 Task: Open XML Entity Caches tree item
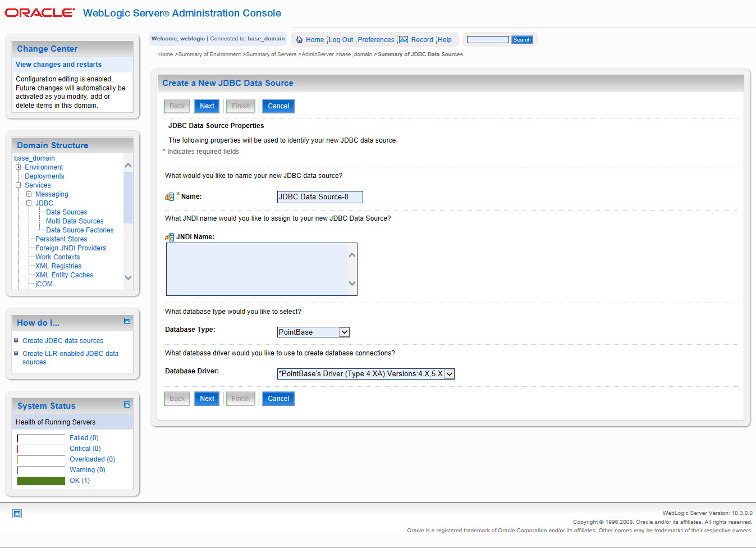64,275
